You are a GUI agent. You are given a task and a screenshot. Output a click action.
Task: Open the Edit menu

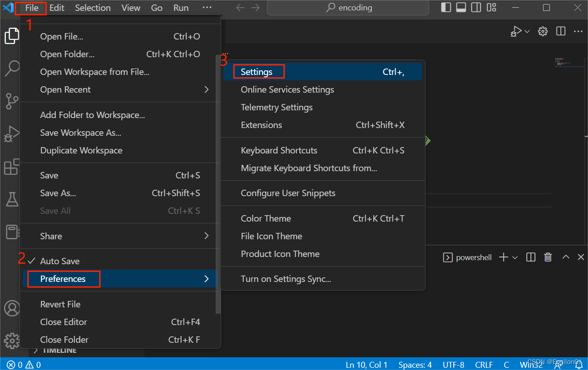tap(57, 8)
